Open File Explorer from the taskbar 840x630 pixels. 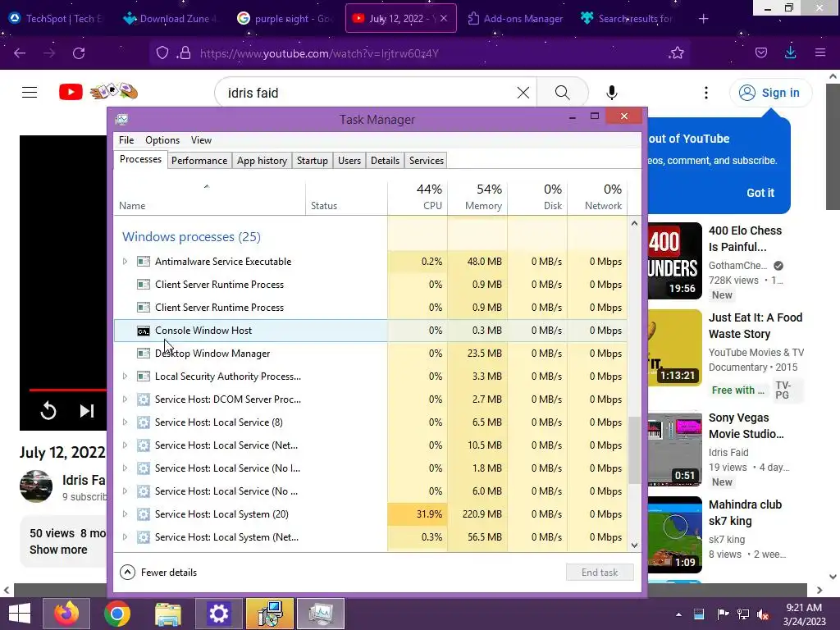(168, 614)
